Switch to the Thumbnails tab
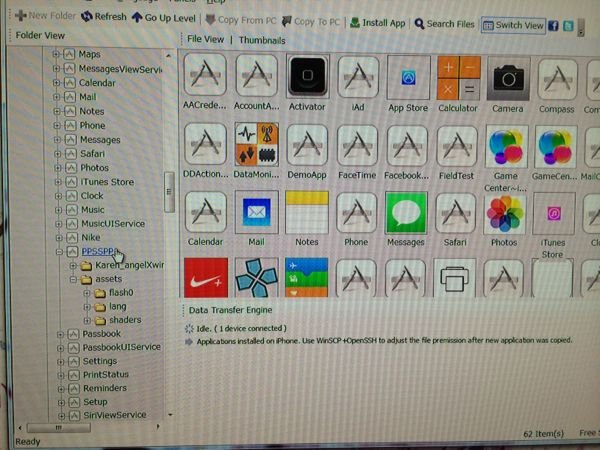Viewport: 600px width, 450px height. (264, 39)
